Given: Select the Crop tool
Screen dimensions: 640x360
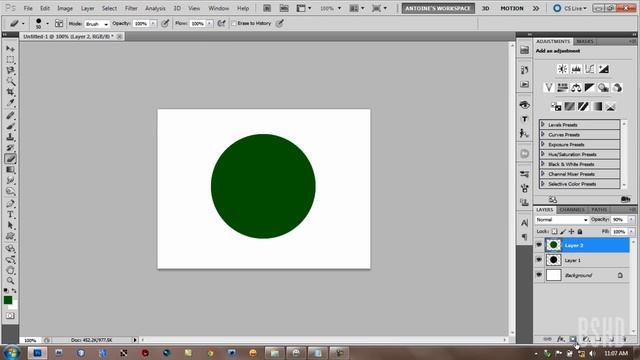Looking at the screenshot, I should pyautogui.click(x=10, y=92).
